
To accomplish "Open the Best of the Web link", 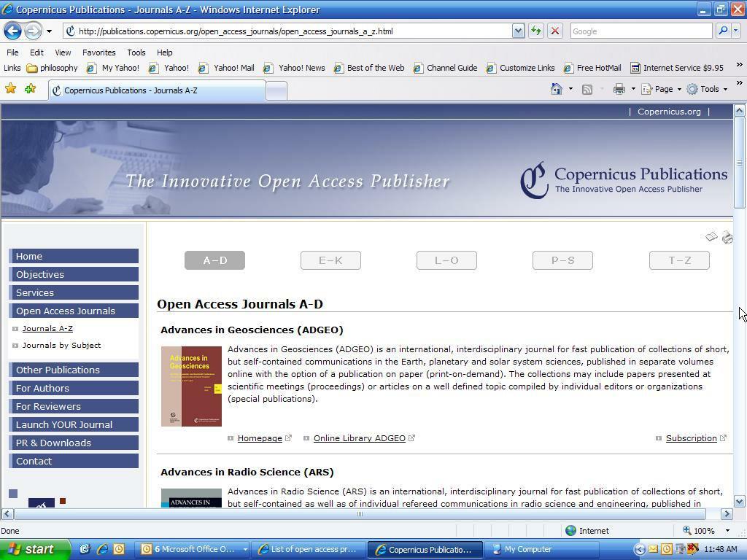I will click(369, 68).
